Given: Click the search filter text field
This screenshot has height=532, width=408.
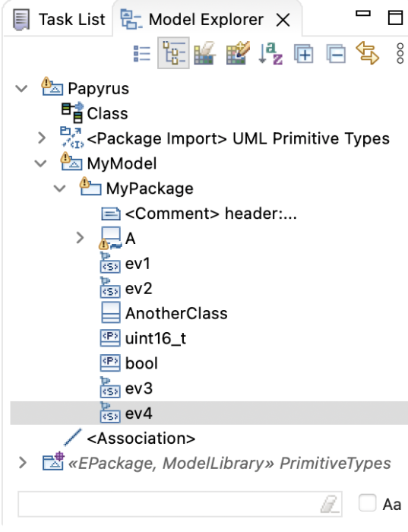Looking at the screenshot, I should click(180, 504).
